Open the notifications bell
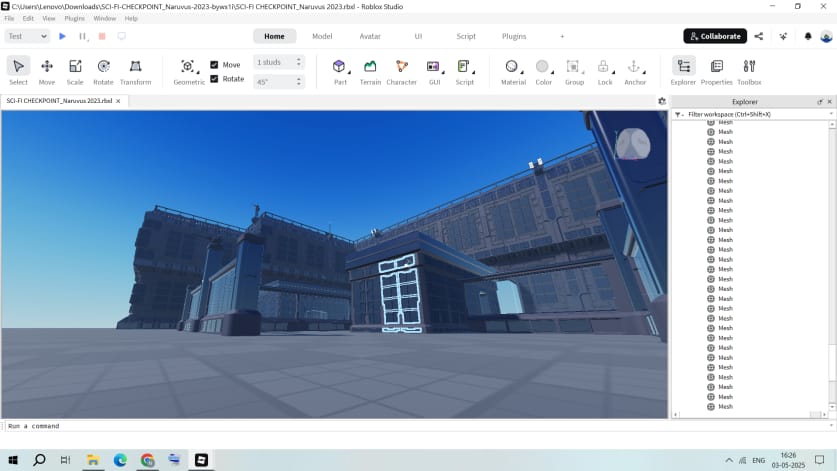The width and height of the screenshot is (837, 471). [808, 36]
